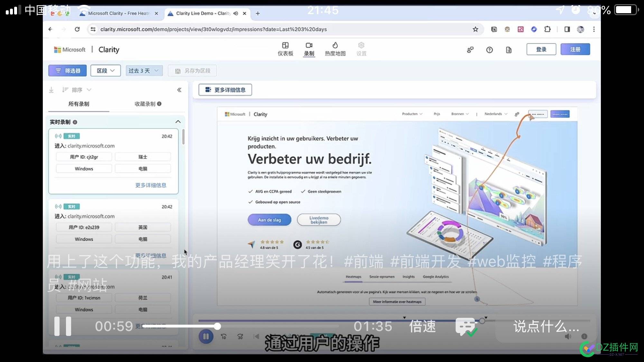Go back using the browser back arrow

pyautogui.click(x=50, y=29)
